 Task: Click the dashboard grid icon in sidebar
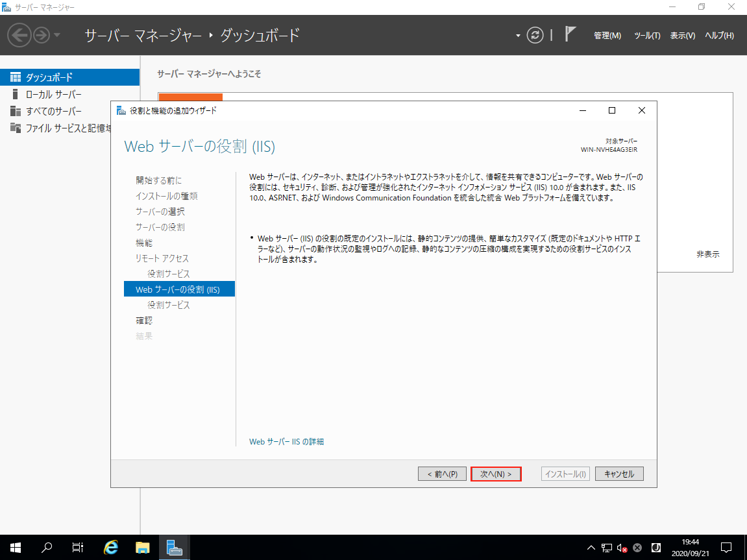pyautogui.click(x=15, y=77)
